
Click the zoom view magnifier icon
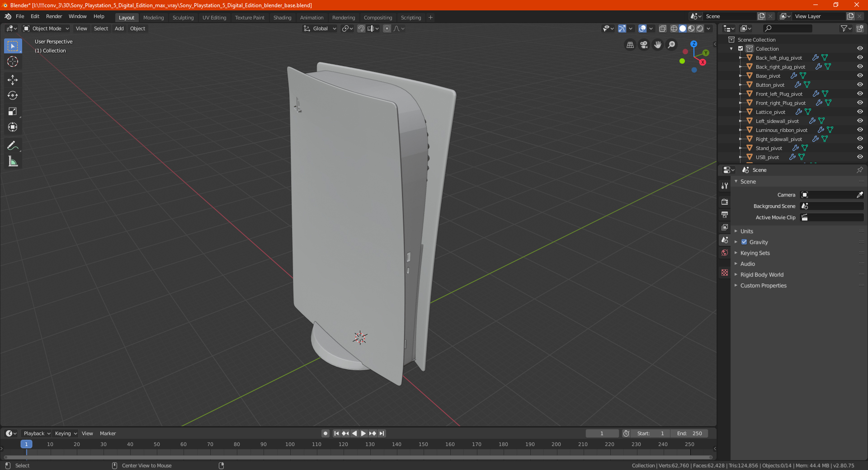[x=672, y=45]
